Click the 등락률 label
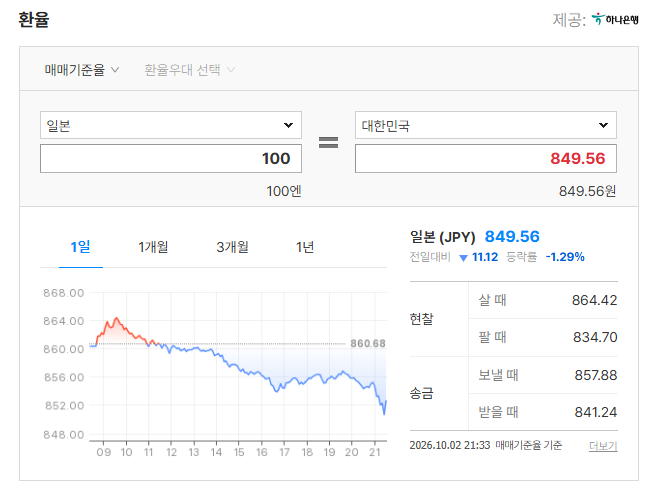Screen dimensions: 655x491 521,257
